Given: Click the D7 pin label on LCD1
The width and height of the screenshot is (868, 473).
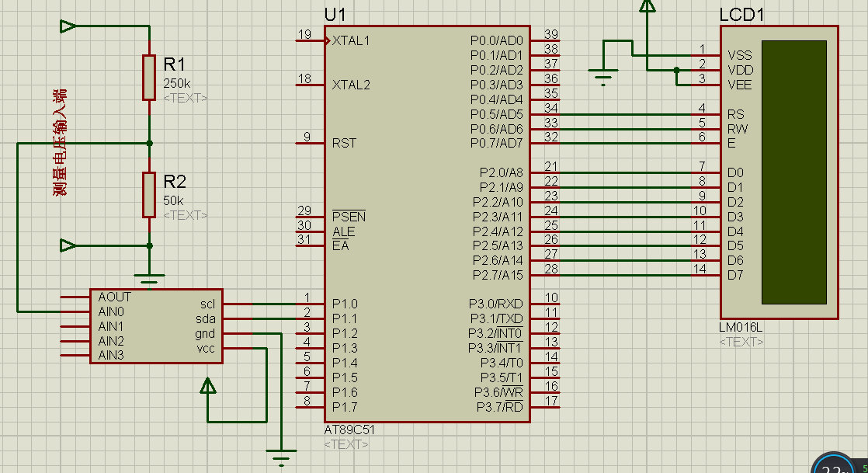Looking at the screenshot, I should tap(735, 275).
